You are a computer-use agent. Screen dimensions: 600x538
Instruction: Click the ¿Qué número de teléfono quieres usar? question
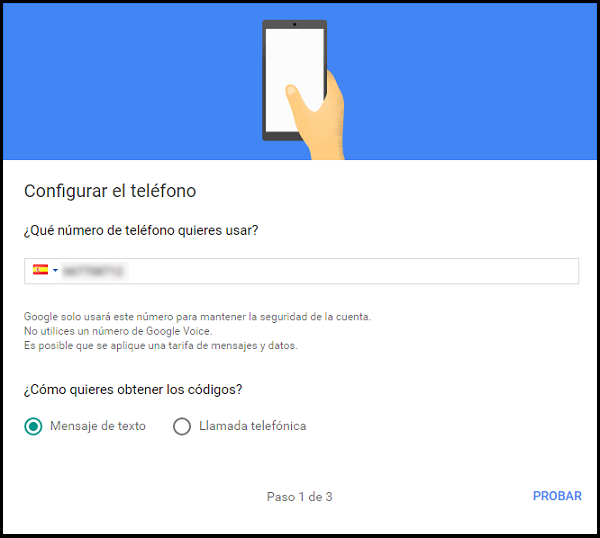pos(141,231)
